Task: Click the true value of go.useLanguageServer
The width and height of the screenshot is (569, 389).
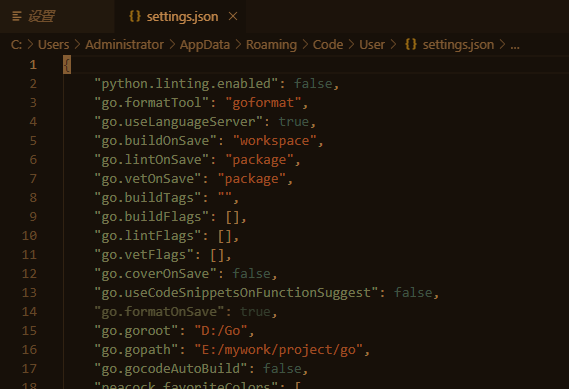Action: tap(294, 122)
